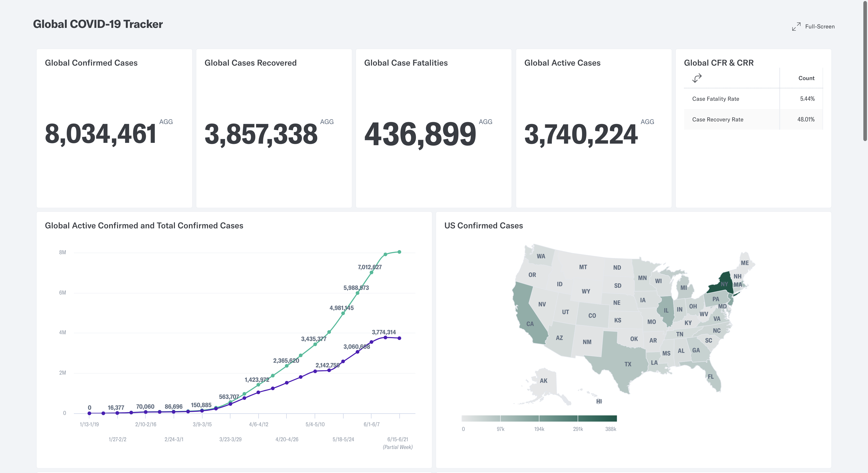Click the 6/15-6/21 partial week axis label

point(398,443)
